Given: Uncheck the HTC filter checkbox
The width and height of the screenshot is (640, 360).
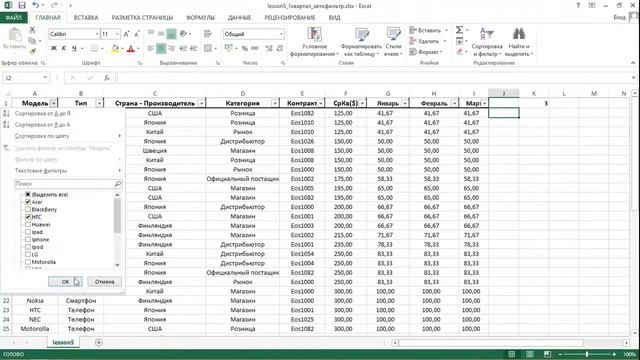Looking at the screenshot, I should tap(28, 217).
